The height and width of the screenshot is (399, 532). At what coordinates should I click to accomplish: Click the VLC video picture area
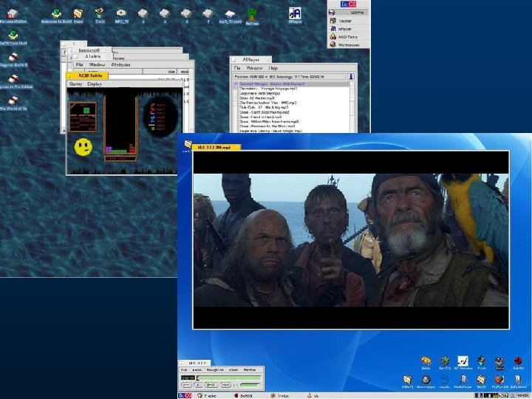[351, 239]
